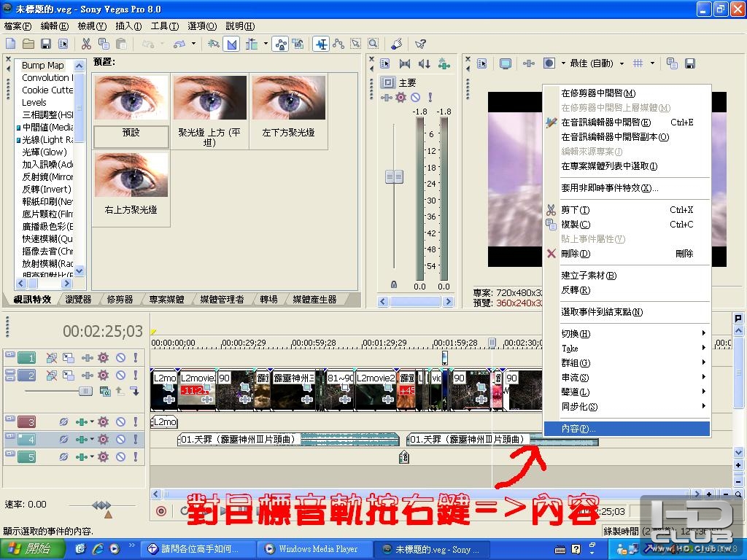Open Track FX dropdown arrow on track 3

pyautogui.click(x=92, y=422)
